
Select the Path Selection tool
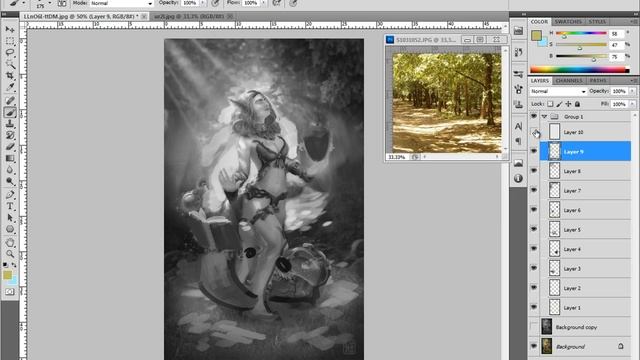click(10, 218)
